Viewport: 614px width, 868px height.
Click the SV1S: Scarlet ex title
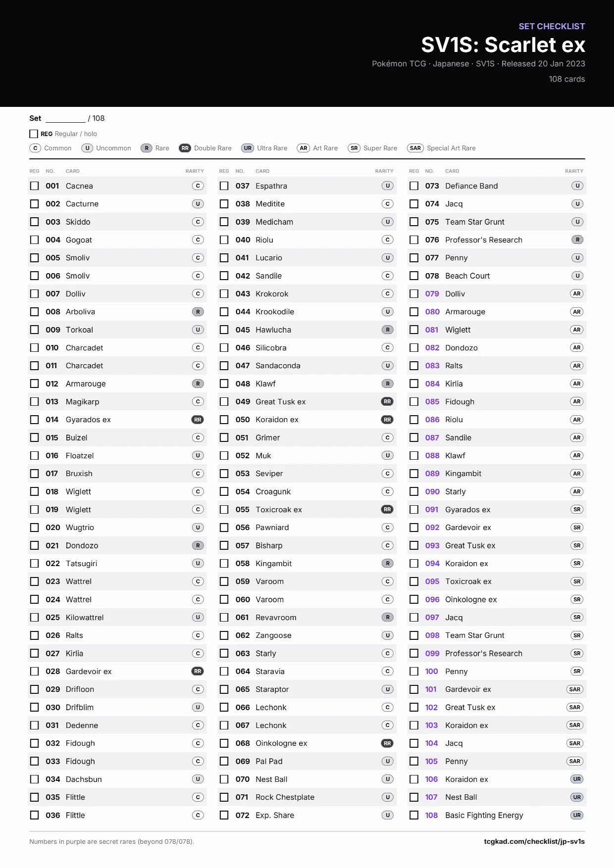click(x=503, y=45)
